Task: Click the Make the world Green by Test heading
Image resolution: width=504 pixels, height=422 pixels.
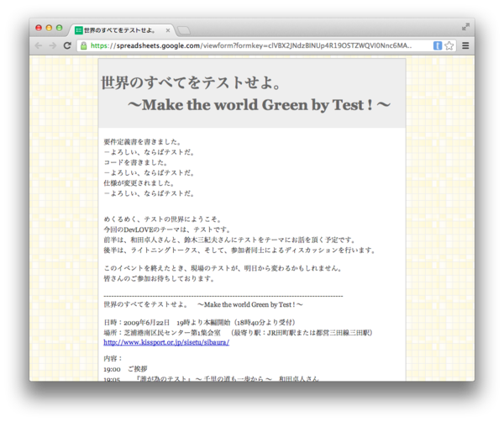Action: click(259, 105)
